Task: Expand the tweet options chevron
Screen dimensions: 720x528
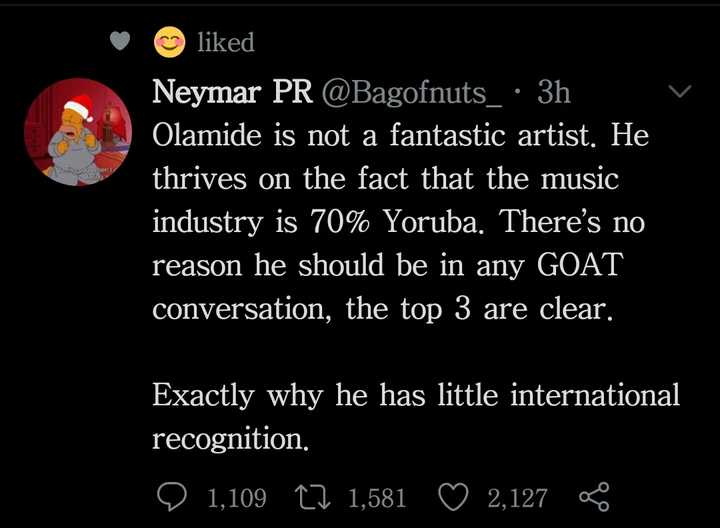Action: (680, 92)
